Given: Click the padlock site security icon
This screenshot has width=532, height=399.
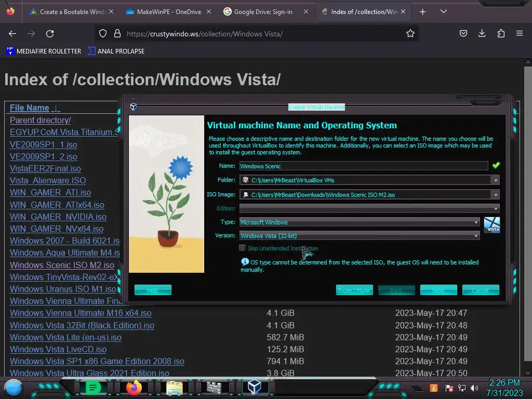Looking at the screenshot, I should pos(117,33).
